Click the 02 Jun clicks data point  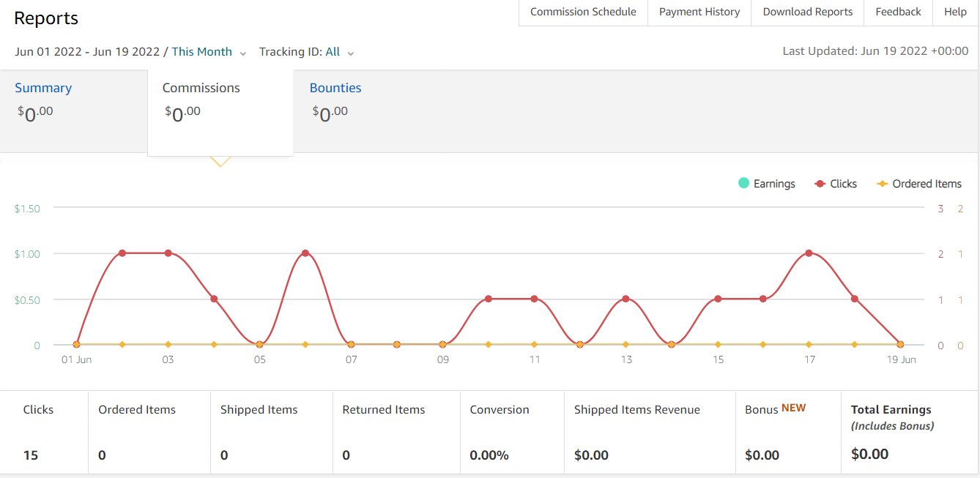(122, 253)
